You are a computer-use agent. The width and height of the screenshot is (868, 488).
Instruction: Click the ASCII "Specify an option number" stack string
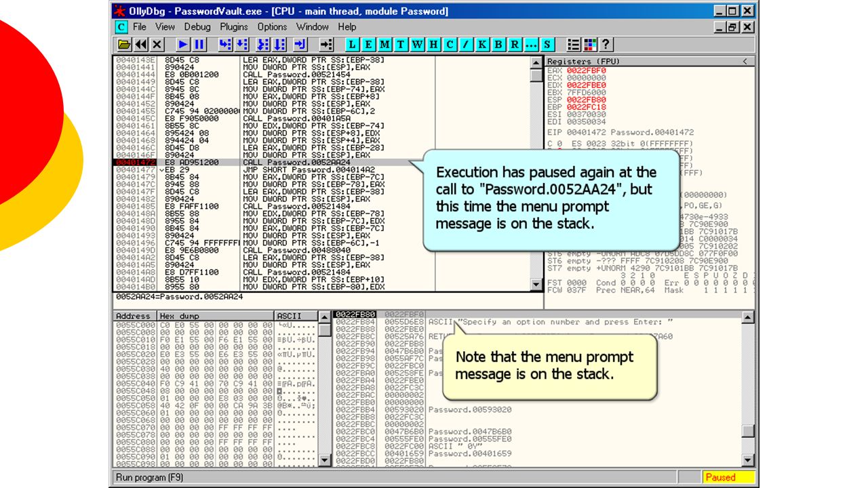pyautogui.click(x=551, y=322)
